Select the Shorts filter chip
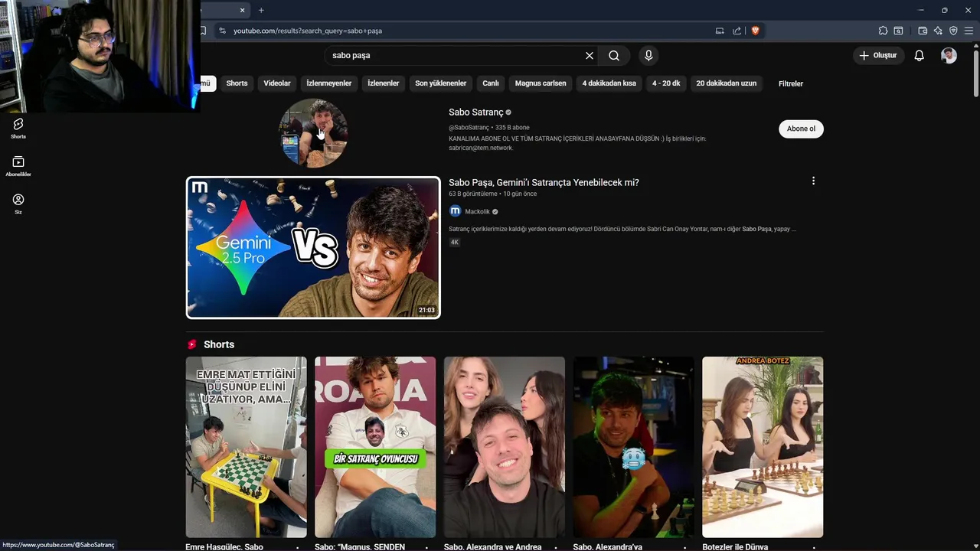The image size is (980, 551). pyautogui.click(x=237, y=83)
